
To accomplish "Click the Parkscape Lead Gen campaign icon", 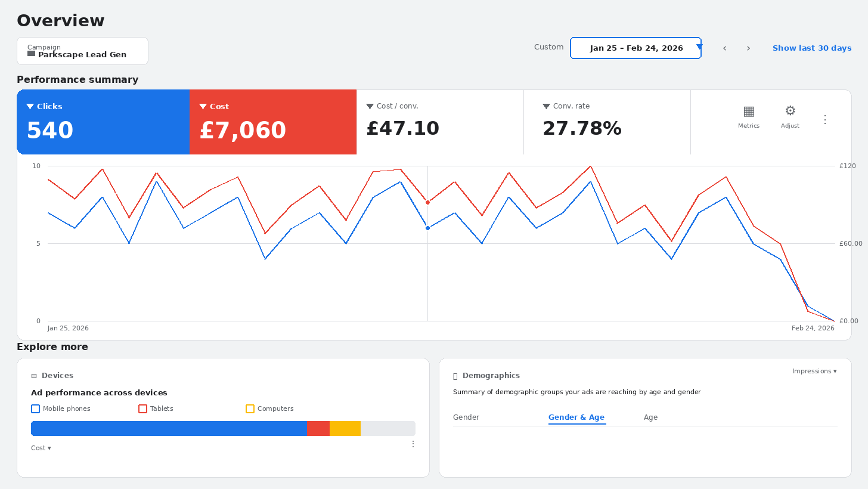I will 32,54.
